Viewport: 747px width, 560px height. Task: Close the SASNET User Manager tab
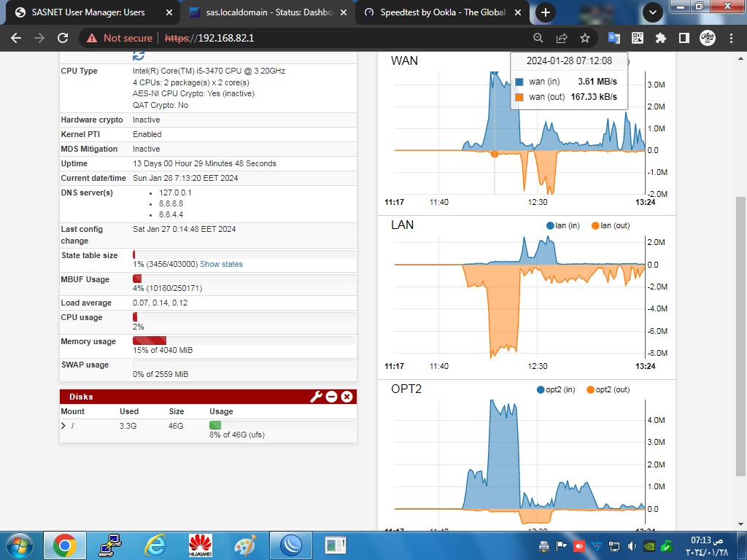[x=169, y=12]
